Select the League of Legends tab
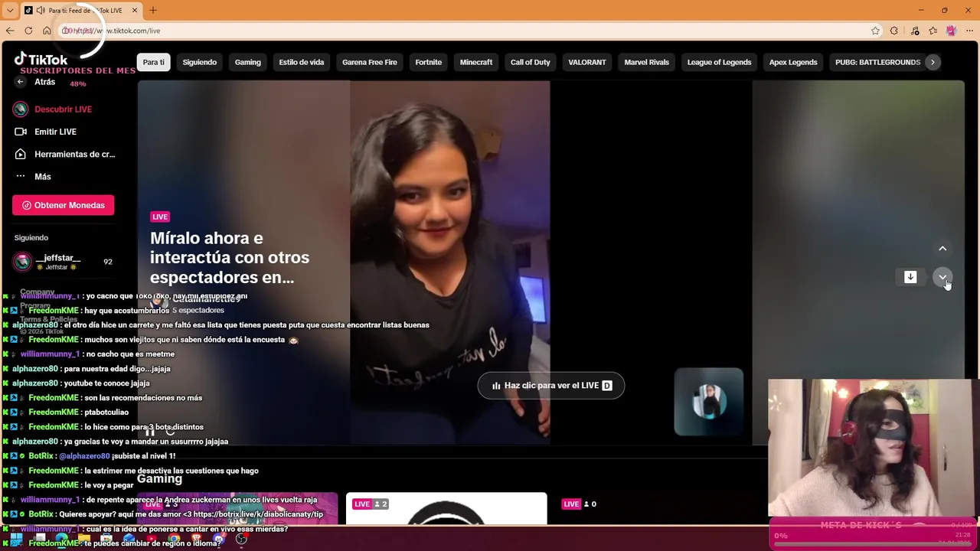 tap(719, 62)
